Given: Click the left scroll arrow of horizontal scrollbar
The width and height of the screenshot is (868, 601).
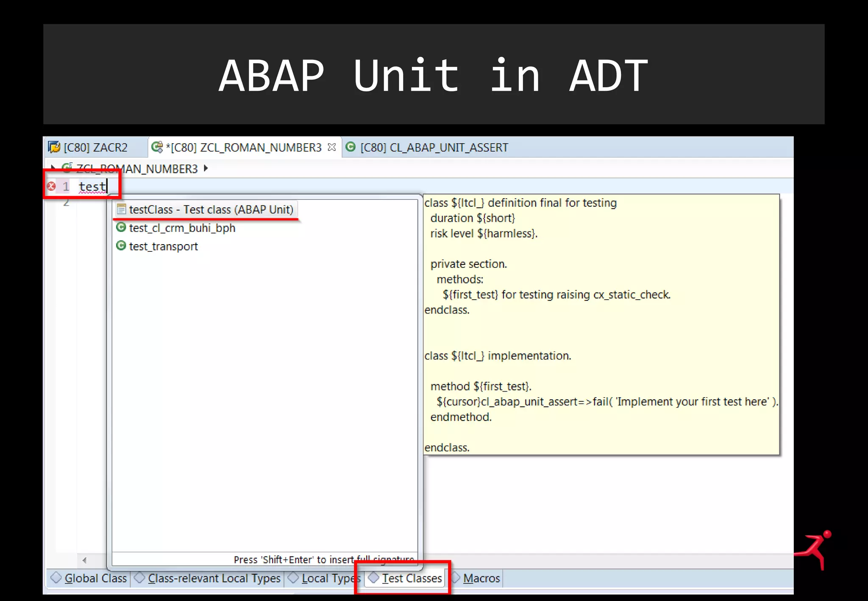Looking at the screenshot, I should [84, 560].
